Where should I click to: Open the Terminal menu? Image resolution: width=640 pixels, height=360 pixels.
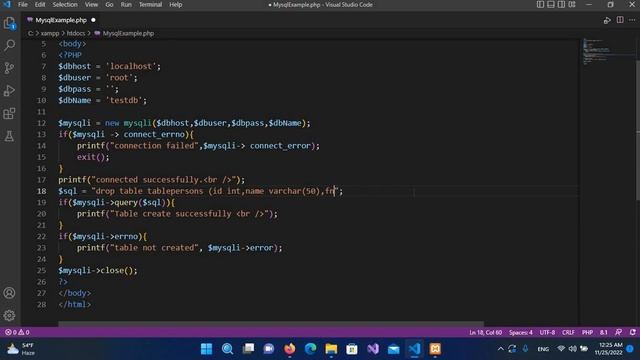[150, 4]
